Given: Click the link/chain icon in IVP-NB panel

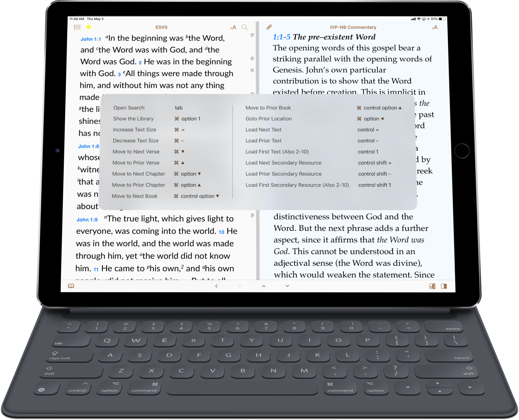Looking at the screenshot, I should (x=269, y=27).
